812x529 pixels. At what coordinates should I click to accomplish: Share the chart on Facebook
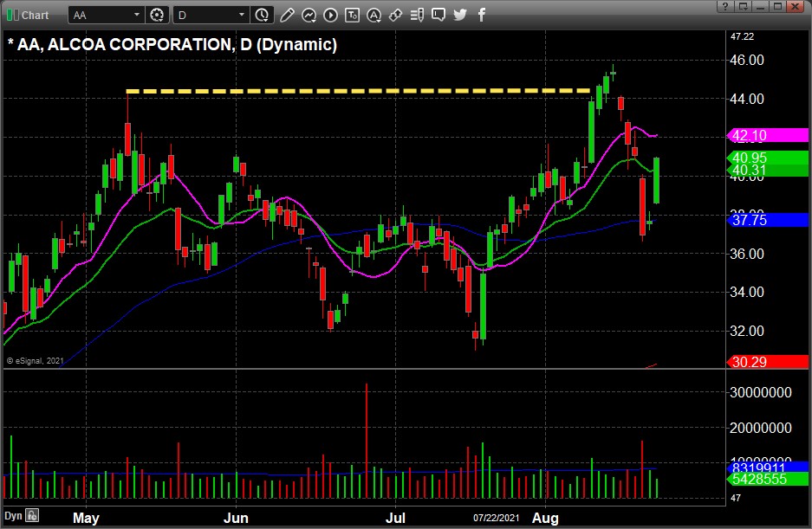482,15
